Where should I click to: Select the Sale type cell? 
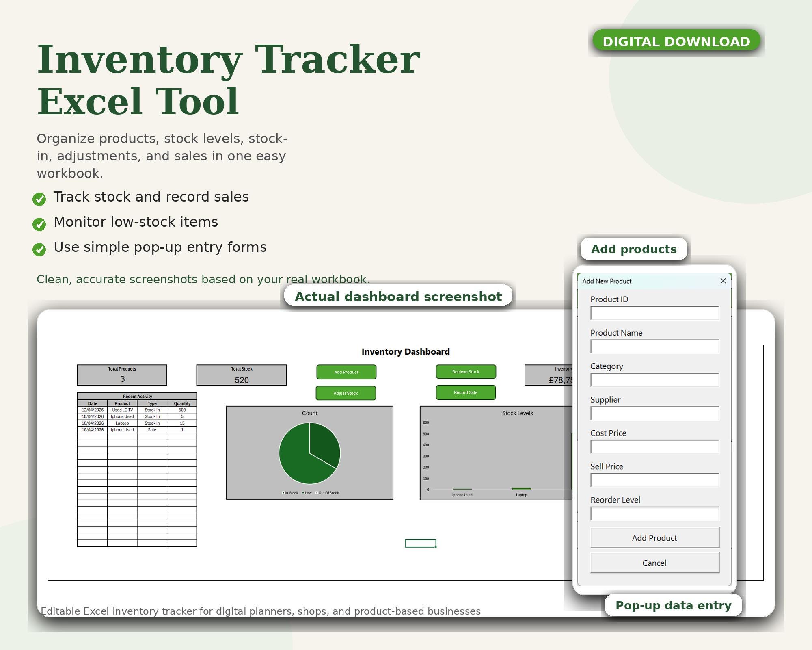tap(152, 430)
